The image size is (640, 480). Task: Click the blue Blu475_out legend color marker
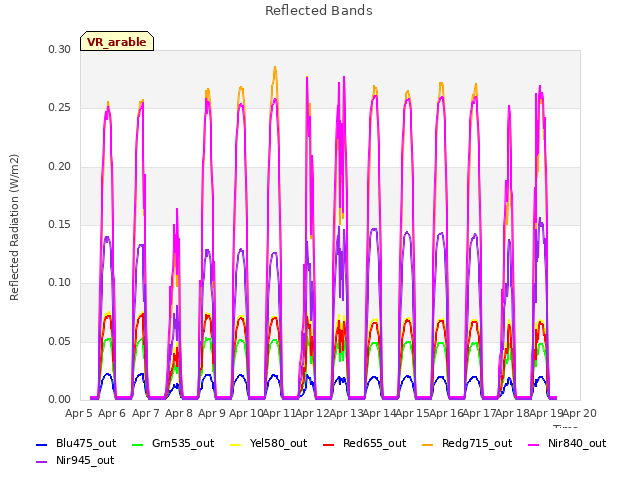(42, 444)
